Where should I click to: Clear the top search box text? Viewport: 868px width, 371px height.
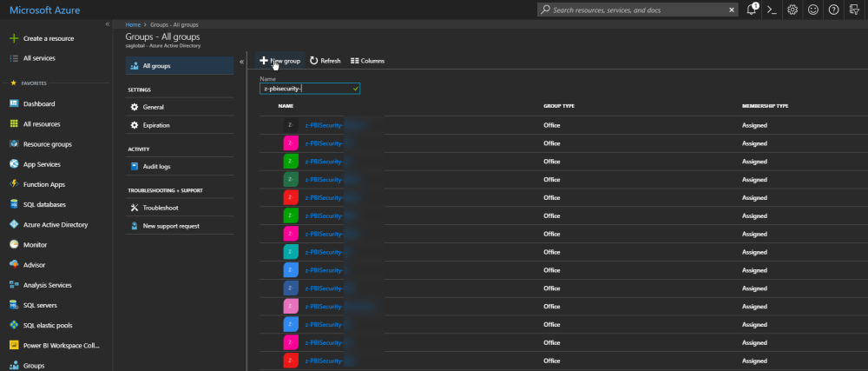(731, 10)
